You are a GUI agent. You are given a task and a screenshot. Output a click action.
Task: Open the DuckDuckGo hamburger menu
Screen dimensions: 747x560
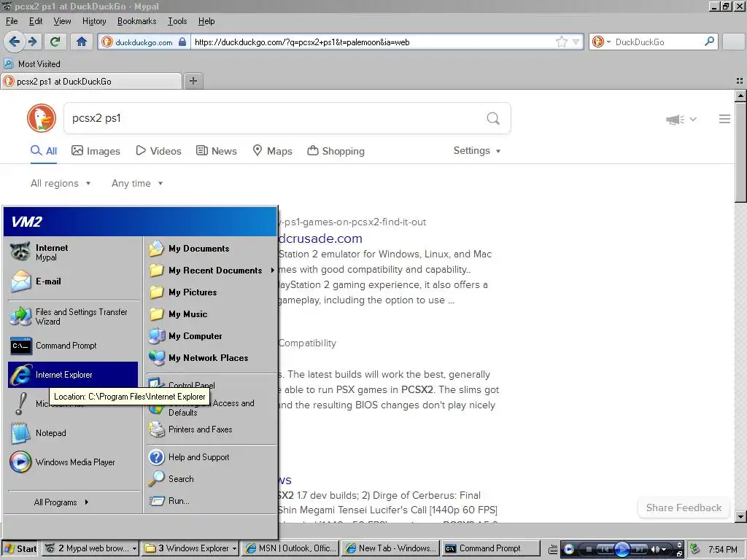point(724,119)
